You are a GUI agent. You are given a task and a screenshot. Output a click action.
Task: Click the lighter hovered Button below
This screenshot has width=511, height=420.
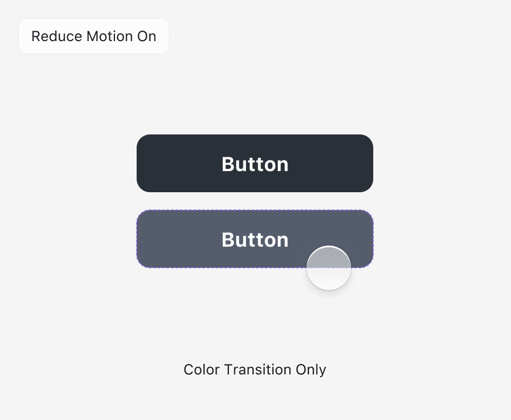pyautogui.click(x=255, y=239)
